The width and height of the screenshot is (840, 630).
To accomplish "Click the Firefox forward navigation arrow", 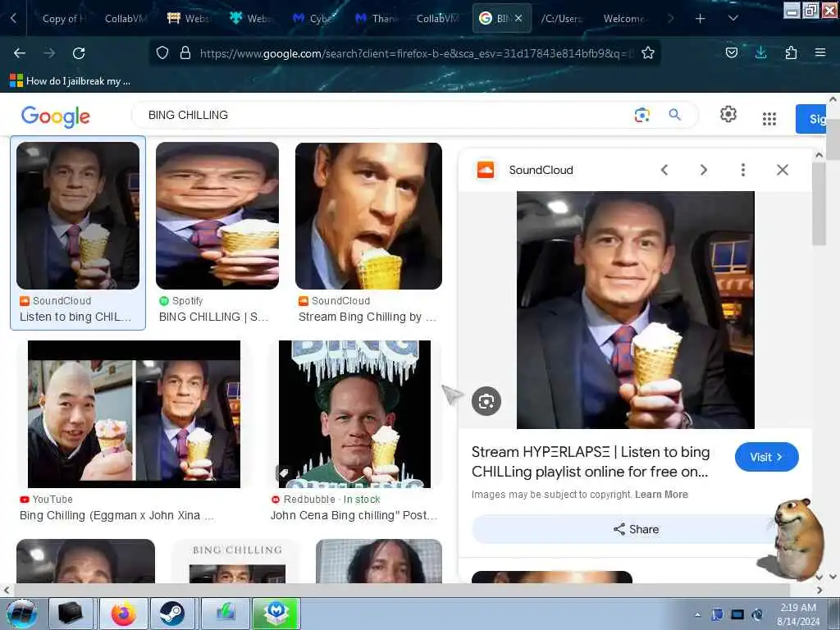I will coord(49,53).
